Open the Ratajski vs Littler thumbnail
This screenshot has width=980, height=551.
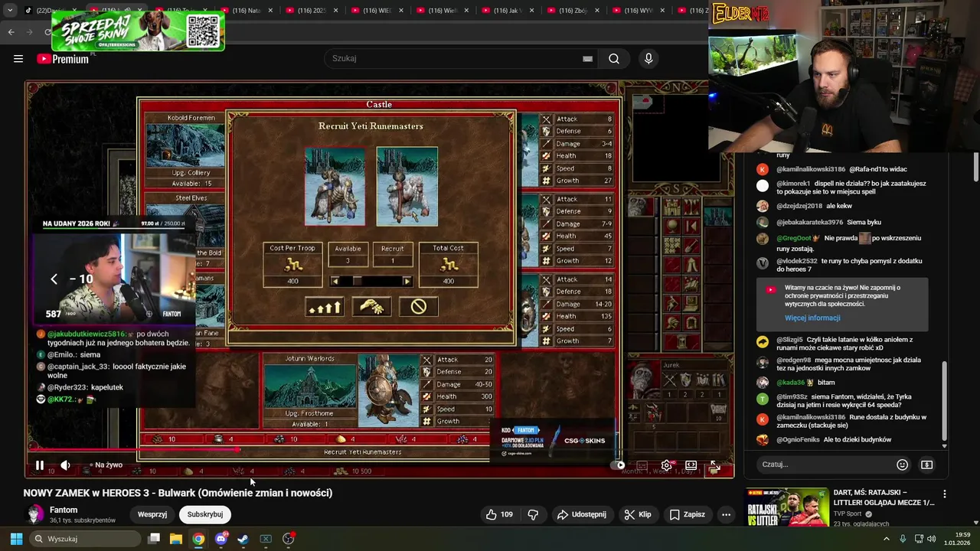coord(787,508)
